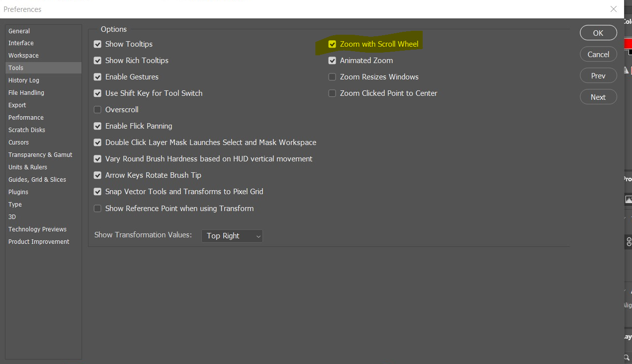632x364 pixels.
Task: Select the Technology Previews section
Action: 37,229
